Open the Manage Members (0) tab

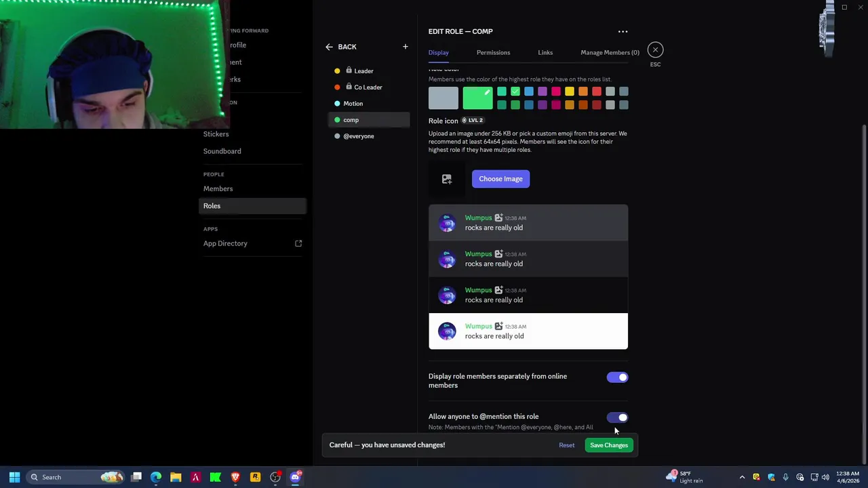pos(610,52)
